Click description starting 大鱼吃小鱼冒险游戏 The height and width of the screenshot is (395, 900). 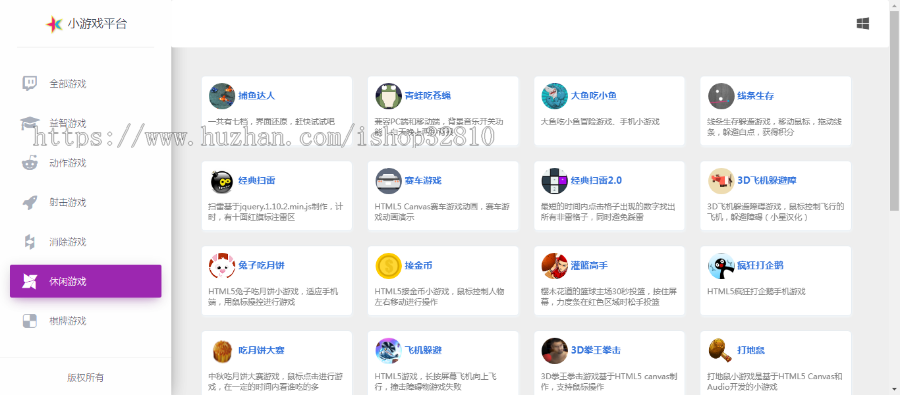point(600,122)
